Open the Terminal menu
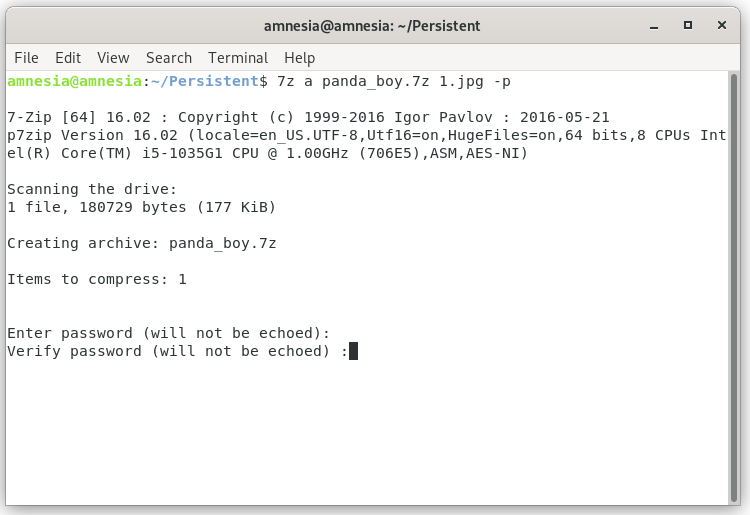Screen dimensions: 750x515 (238, 58)
